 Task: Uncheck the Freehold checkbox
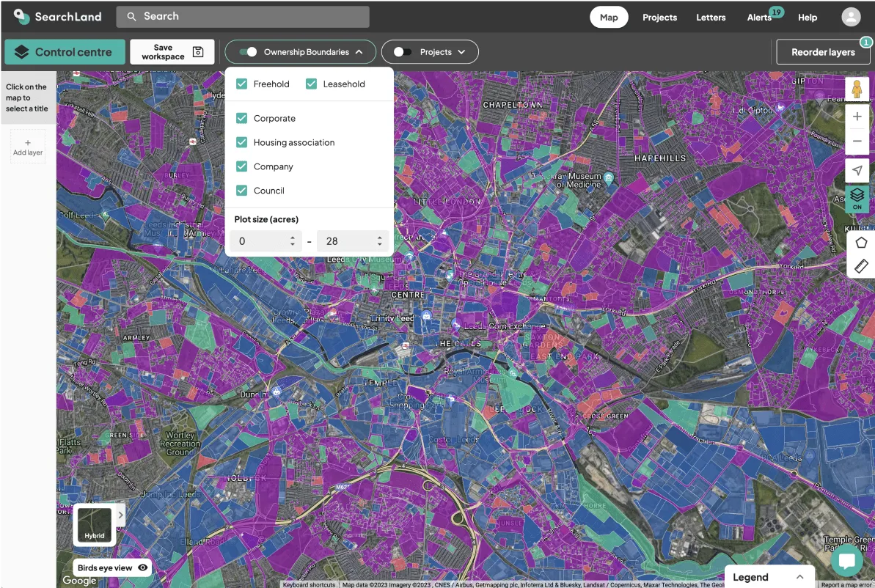[x=241, y=84]
